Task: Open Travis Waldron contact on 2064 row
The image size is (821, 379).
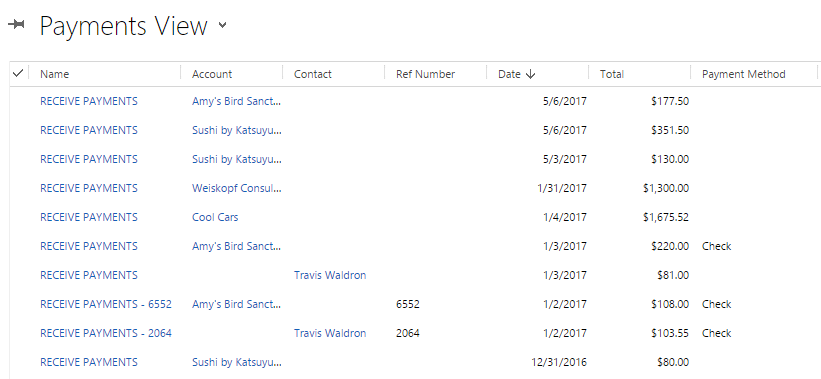Action: (330, 333)
